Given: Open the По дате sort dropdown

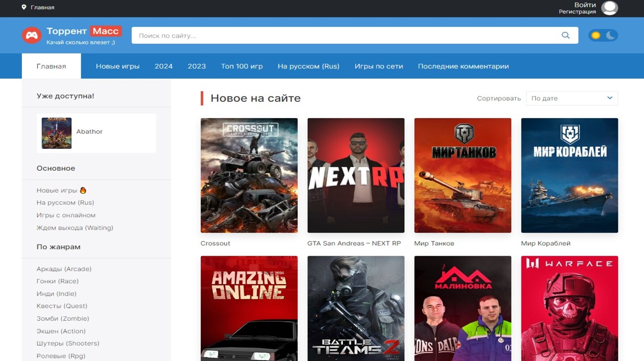Looking at the screenshot, I should [572, 98].
